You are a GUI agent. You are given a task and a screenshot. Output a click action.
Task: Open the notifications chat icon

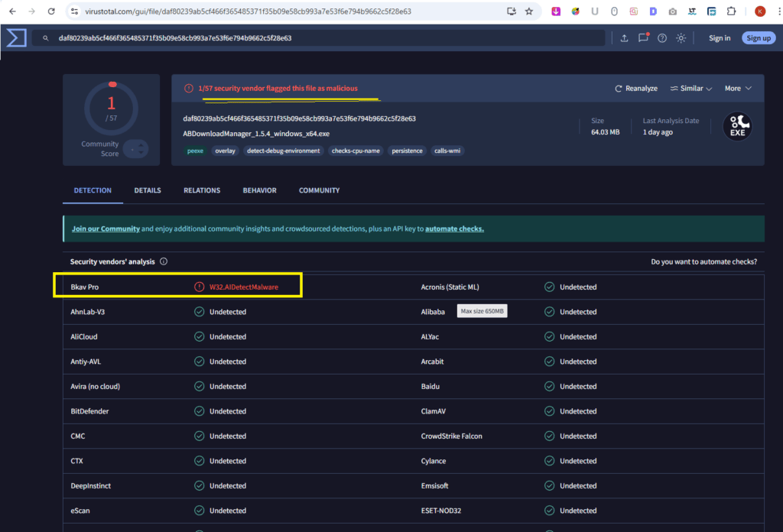[x=643, y=37]
